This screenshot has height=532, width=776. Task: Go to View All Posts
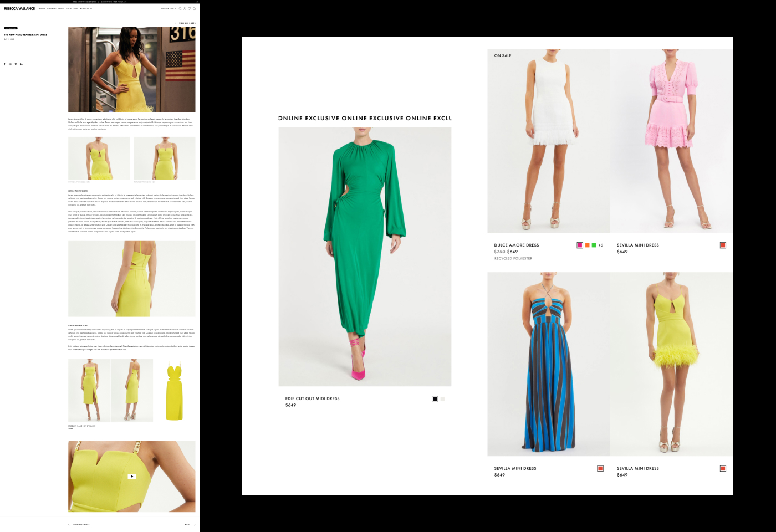point(187,23)
